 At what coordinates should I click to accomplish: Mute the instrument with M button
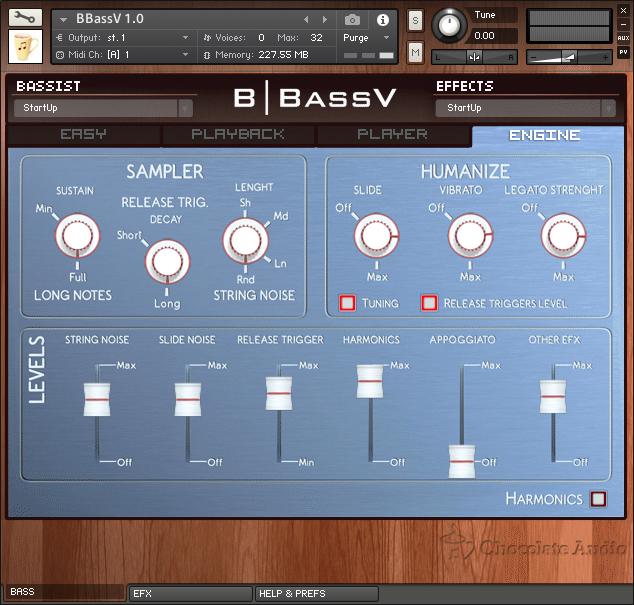point(415,52)
